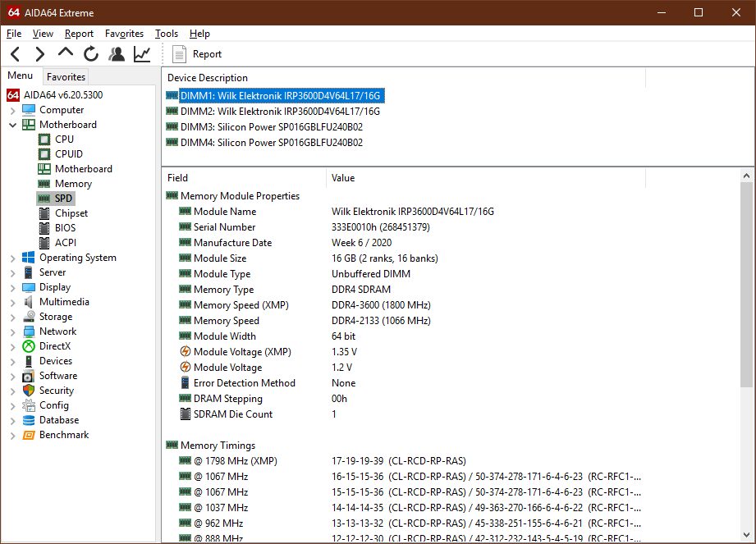Open the Favorites menu in menu bar
This screenshot has height=544, width=756.
point(125,34)
